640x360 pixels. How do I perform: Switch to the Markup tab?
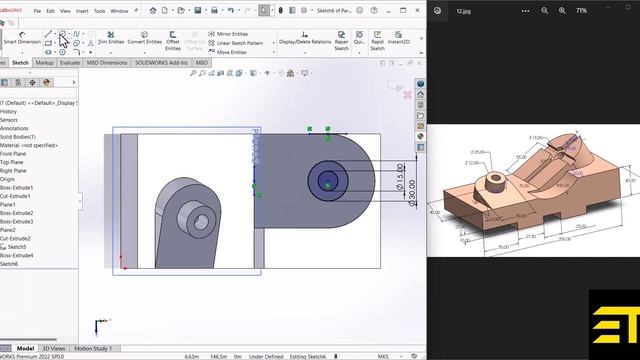click(x=44, y=62)
